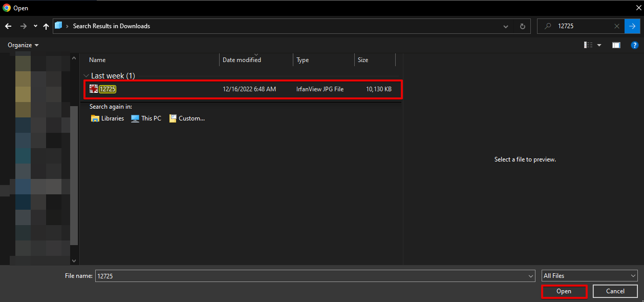Click the Open button
This screenshot has height=302, width=644.
[564, 291]
